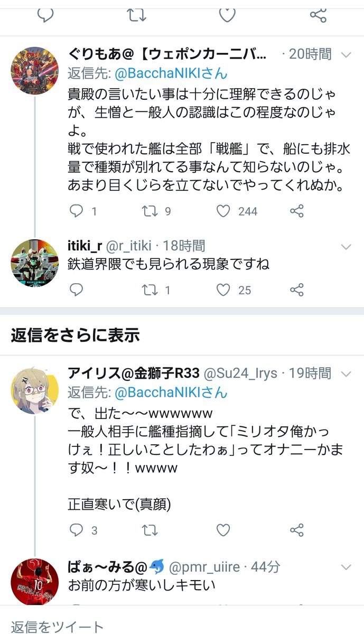This screenshot has height=634, width=364.
Task: Reply to itiki_r's tweet
Action: (x=77, y=290)
